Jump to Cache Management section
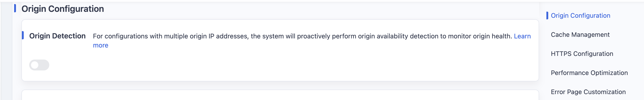 click(580, 35)
